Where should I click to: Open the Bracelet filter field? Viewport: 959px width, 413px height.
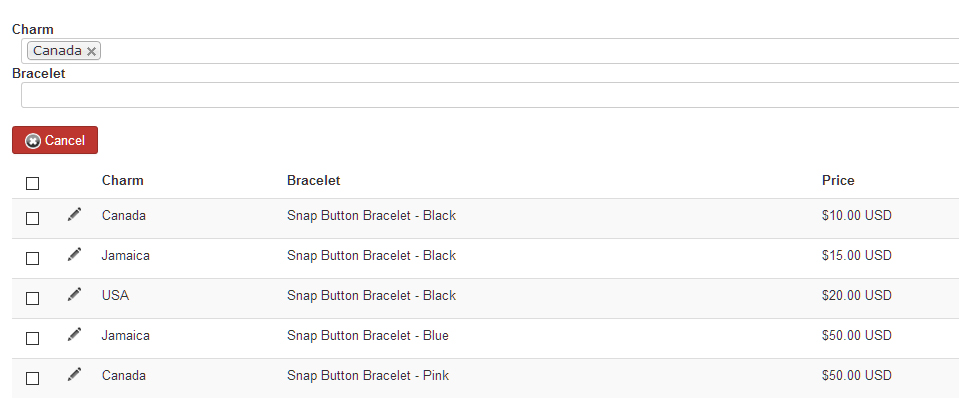[x=490, y=95]
